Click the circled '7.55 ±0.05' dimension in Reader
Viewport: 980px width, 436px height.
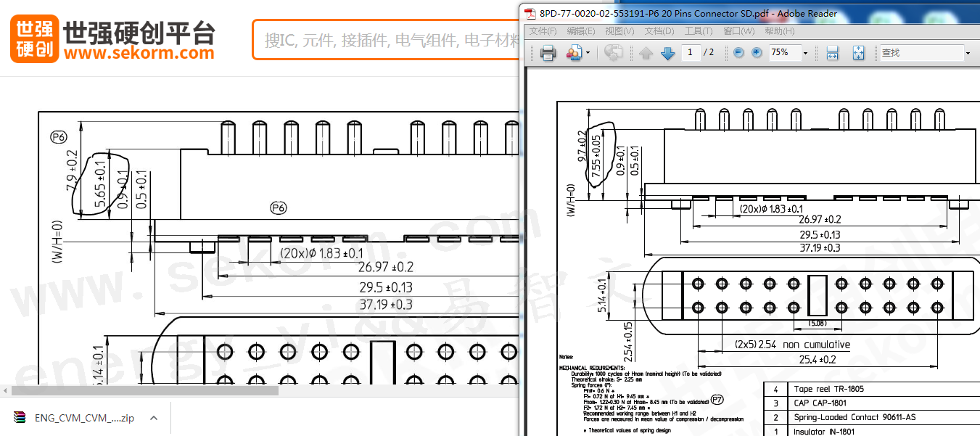pyautogui.click(x=596, y=156)
